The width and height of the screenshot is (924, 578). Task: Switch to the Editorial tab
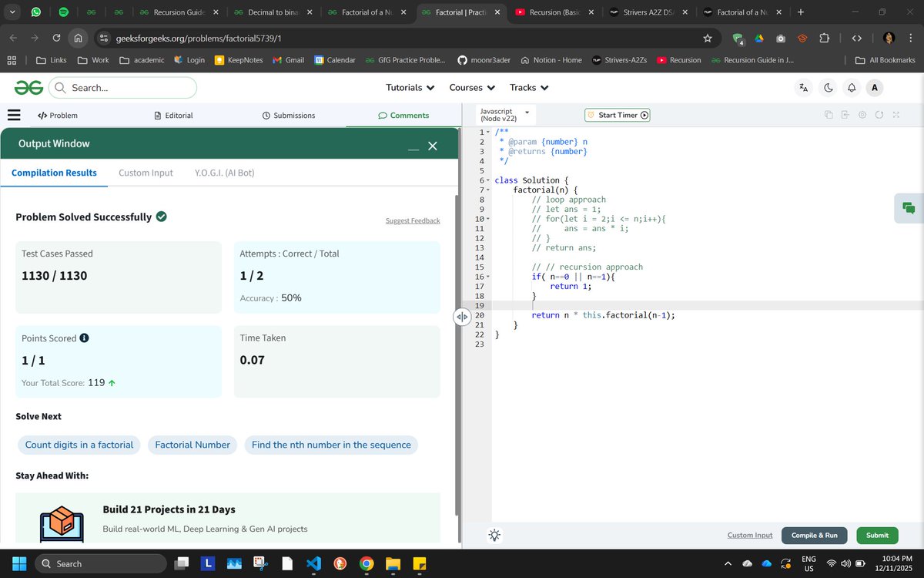tap(173, 115)
